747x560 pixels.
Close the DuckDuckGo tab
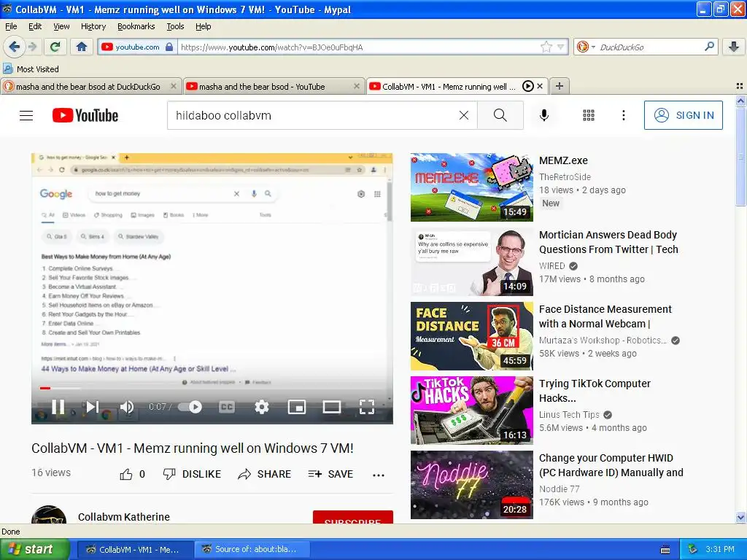(174, 86)
